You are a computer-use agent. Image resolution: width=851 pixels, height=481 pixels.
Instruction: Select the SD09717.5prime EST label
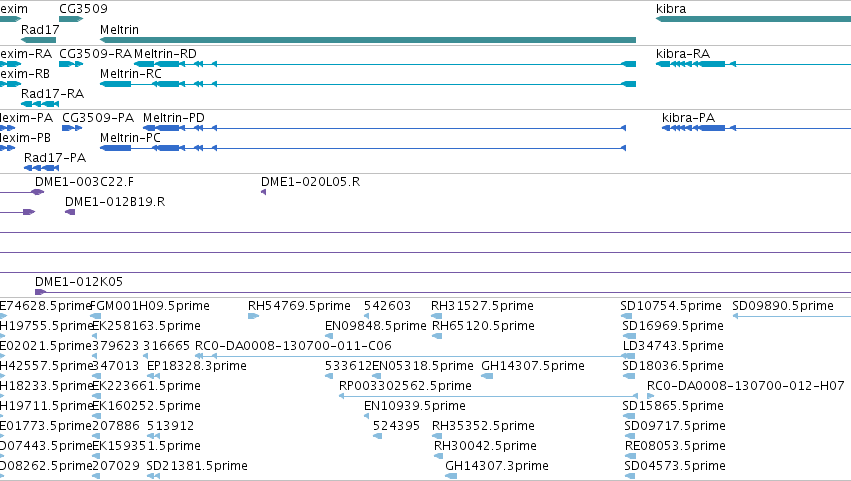pos(675,426)
